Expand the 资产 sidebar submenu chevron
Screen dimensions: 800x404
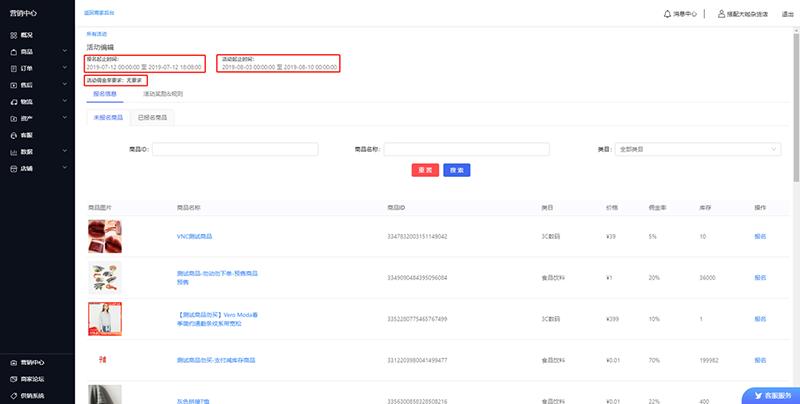coord(64,118)
